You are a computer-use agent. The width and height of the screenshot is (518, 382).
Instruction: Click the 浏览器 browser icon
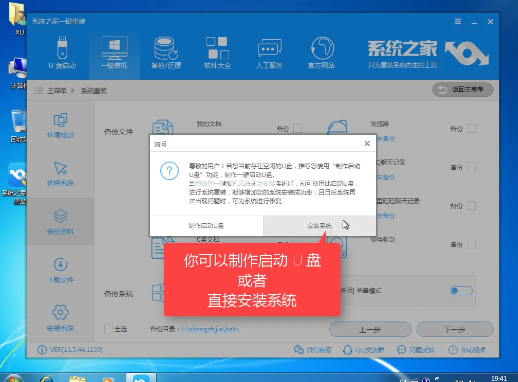[337, 127]
